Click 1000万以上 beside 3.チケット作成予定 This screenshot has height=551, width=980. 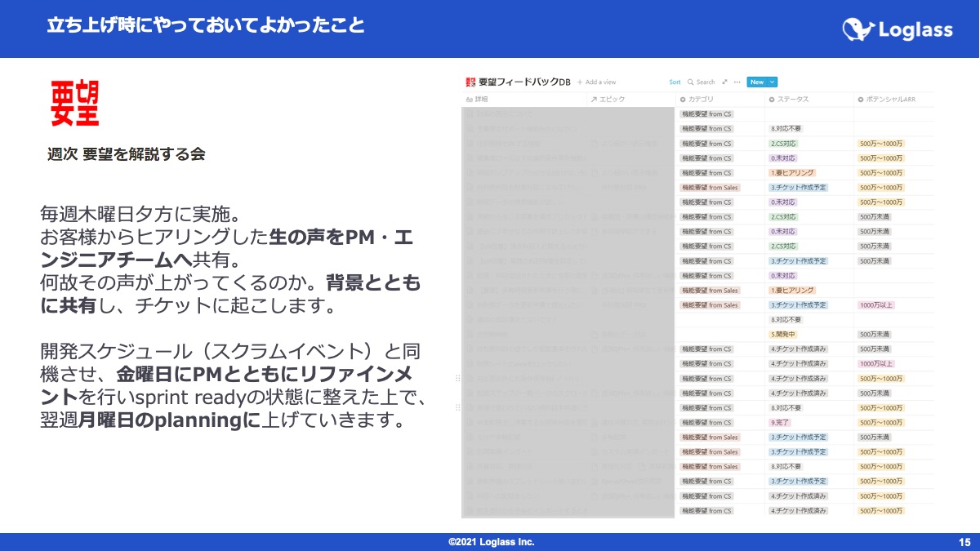(x=876, y=305)
